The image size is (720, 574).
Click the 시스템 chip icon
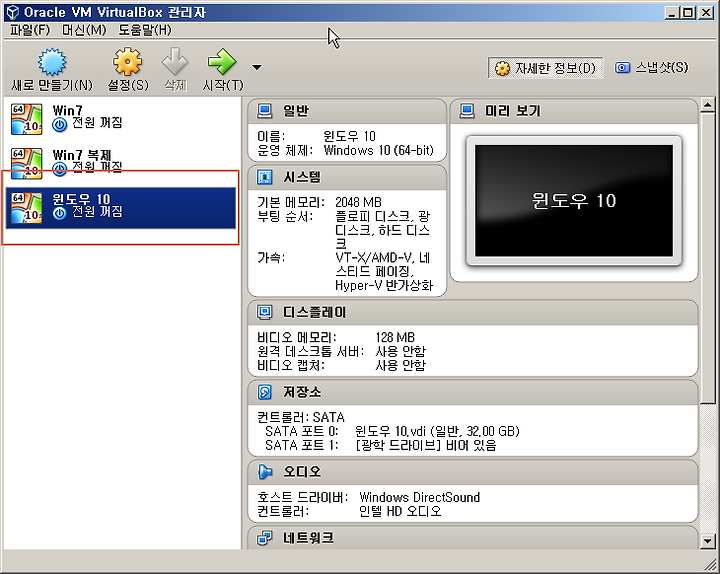pyautogui.click(x=264, y=177)
